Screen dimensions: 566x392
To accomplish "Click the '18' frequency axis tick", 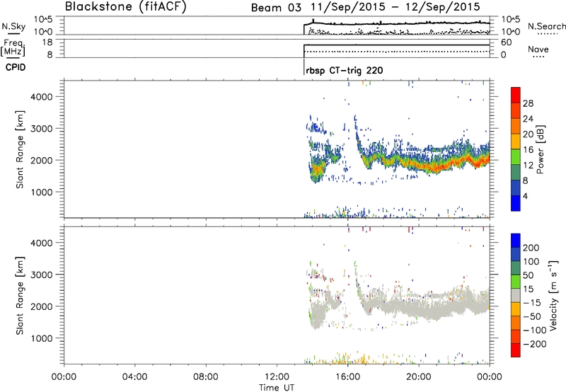I will coord(47,42).
